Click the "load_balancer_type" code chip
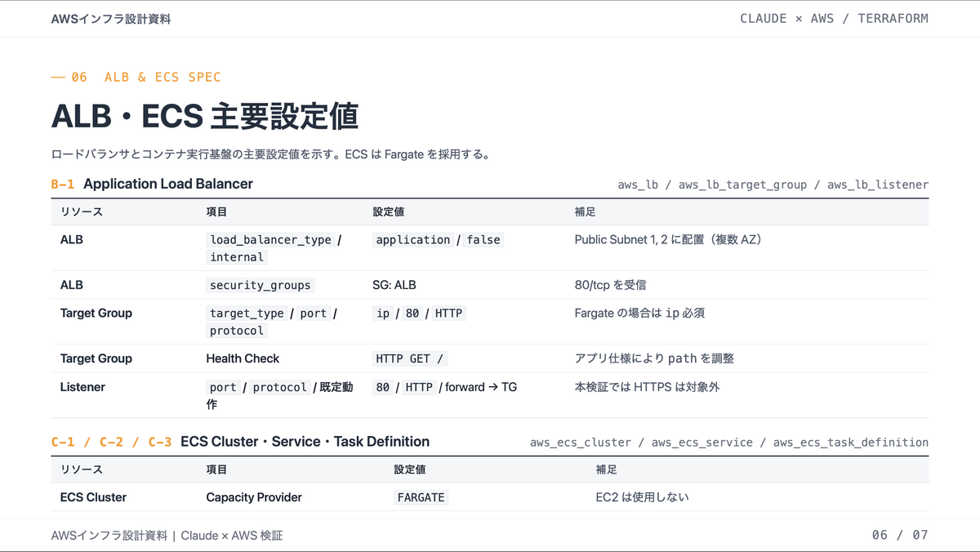 270,239
